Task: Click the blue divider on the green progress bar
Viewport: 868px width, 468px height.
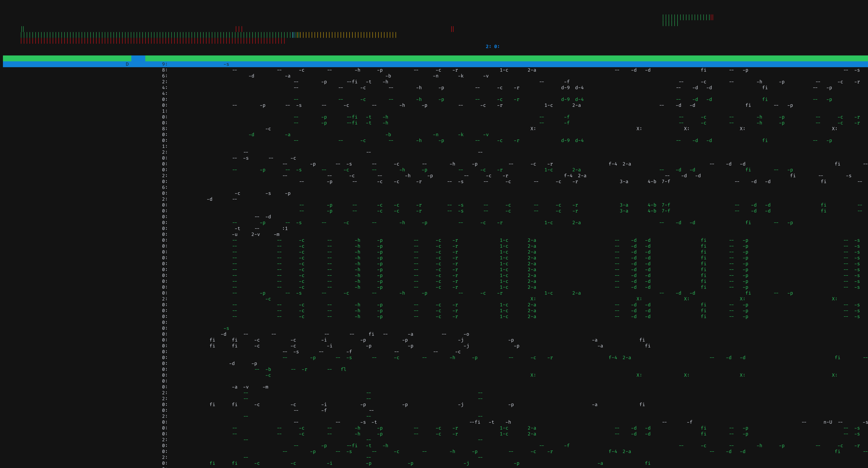Action: tap(138, 58)
